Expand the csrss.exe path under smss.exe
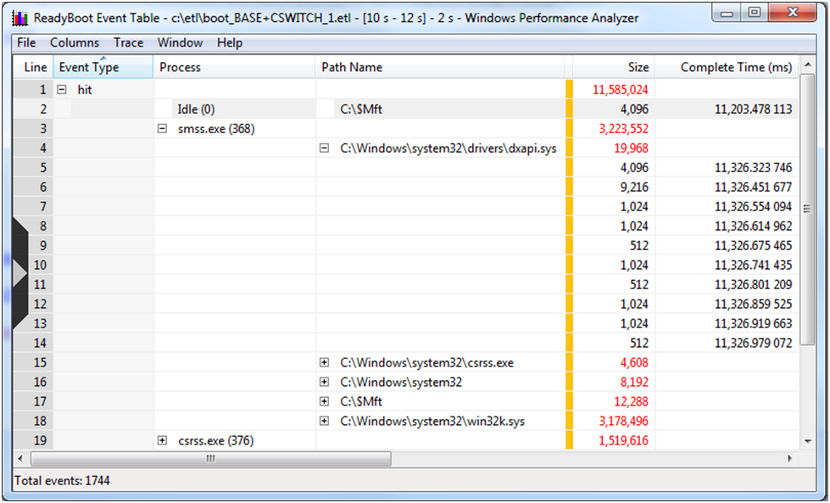 pyautogui.click(x=324, y=363)
